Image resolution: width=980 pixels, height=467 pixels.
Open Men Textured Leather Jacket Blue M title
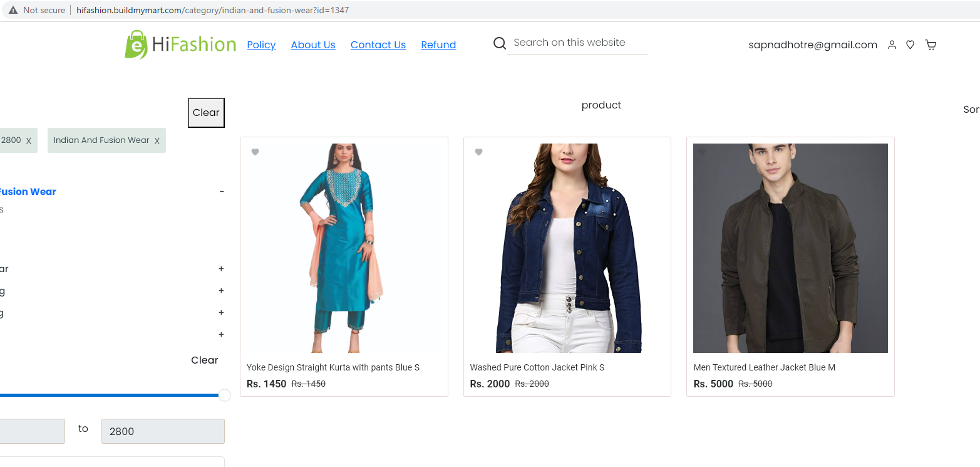tap(764, 367)
